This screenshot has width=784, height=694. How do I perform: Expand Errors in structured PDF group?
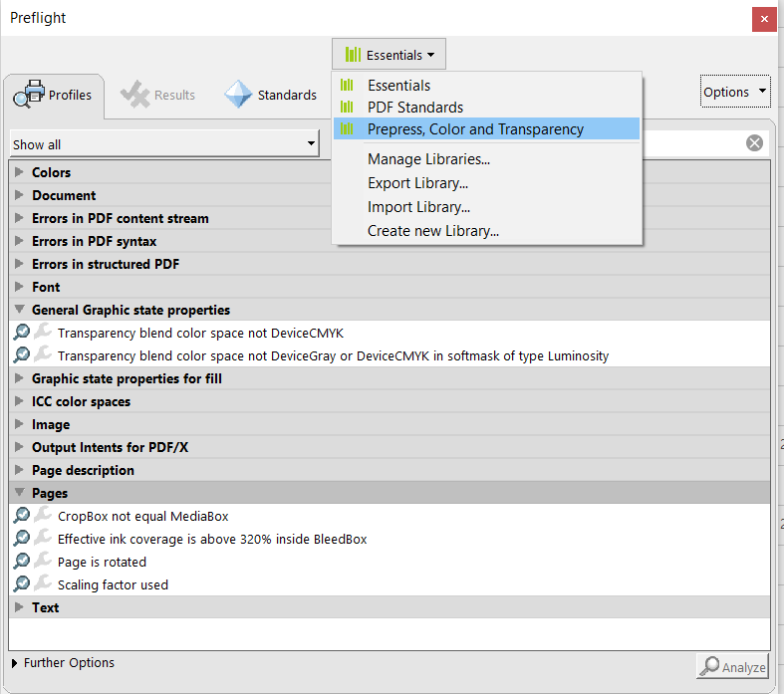point(19,263)
